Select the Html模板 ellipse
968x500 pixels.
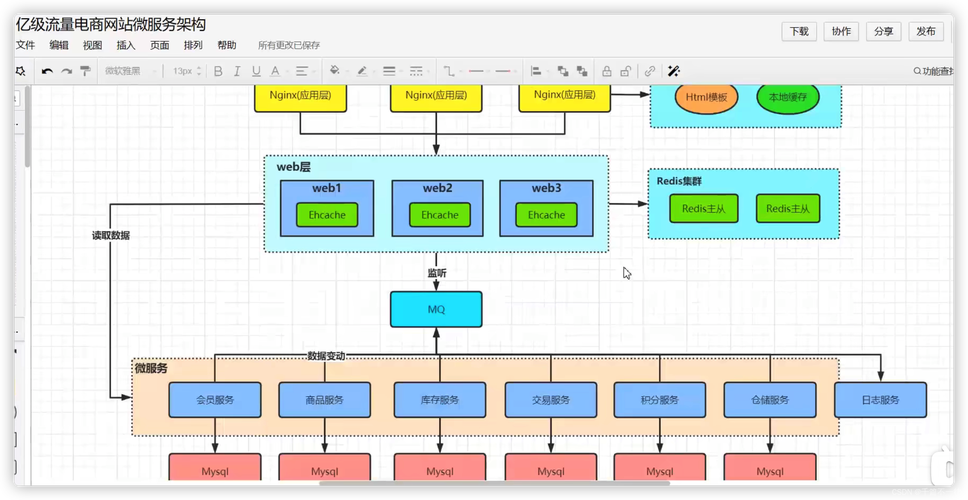pos(706,97)
